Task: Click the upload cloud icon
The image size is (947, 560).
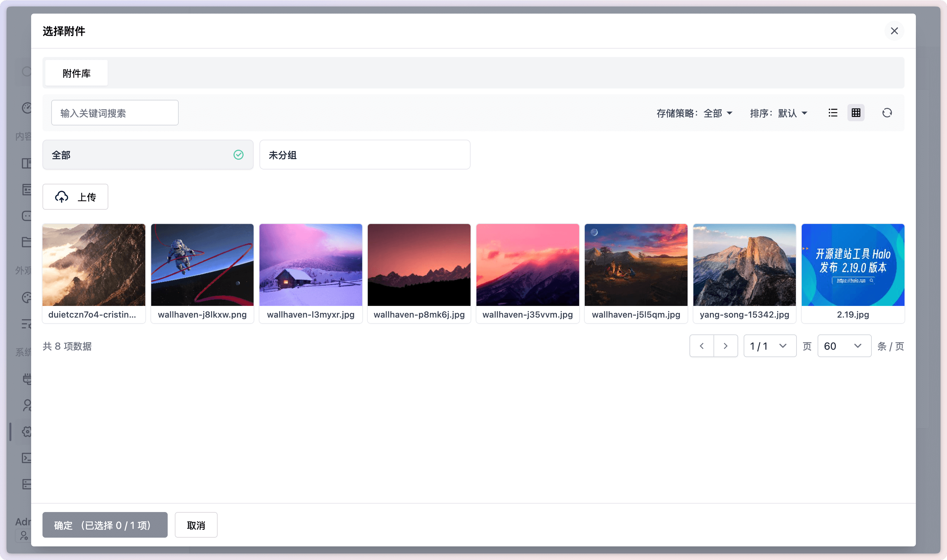Action: click(x=62, y=197)
